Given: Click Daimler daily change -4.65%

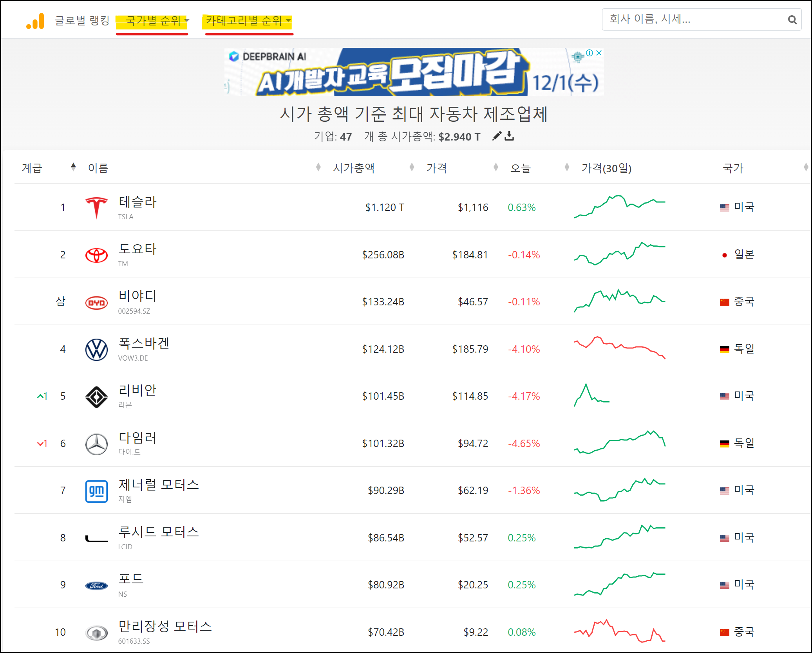Looking at the screenshot, I should [x=524, y=444].
